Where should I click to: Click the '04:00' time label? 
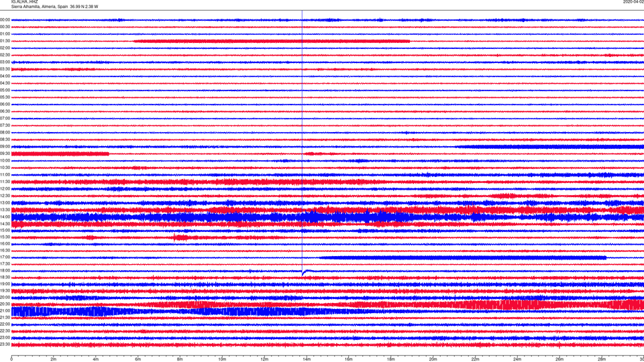(5, 76)
